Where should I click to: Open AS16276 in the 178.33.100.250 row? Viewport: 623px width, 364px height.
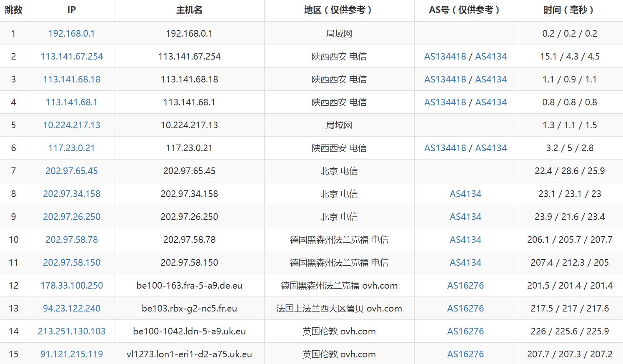coord(465,285)
